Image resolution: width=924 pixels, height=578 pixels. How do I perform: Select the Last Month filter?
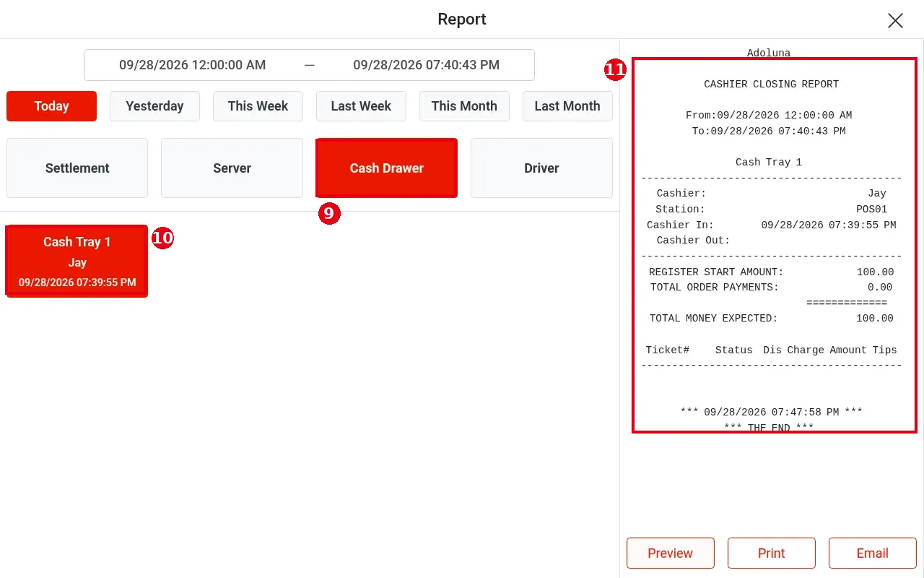click(567, 106)
